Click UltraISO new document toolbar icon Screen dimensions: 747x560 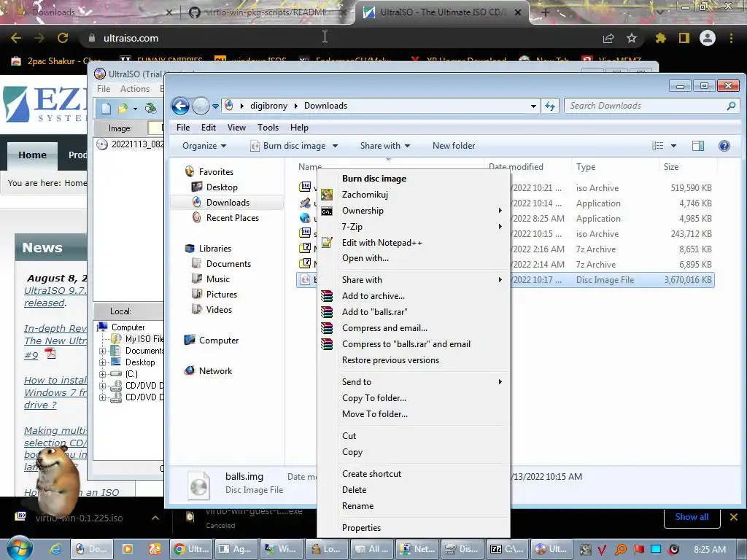106,109
